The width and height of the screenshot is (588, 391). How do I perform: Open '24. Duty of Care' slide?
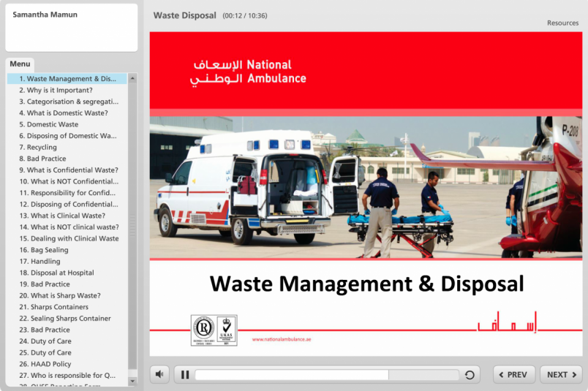[x=45, y=341]
